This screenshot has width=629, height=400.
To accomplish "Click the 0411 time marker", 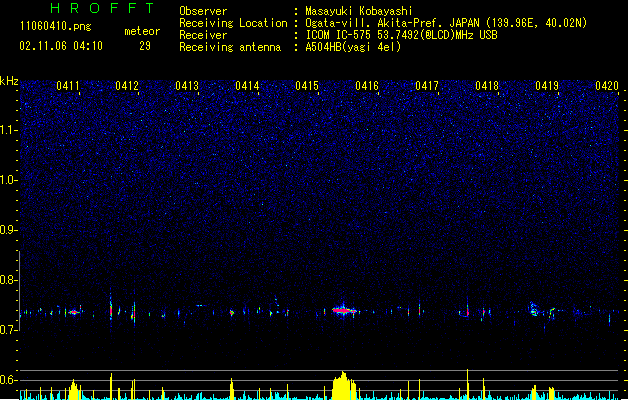I will pyautogui.click(x=68, y=86).
